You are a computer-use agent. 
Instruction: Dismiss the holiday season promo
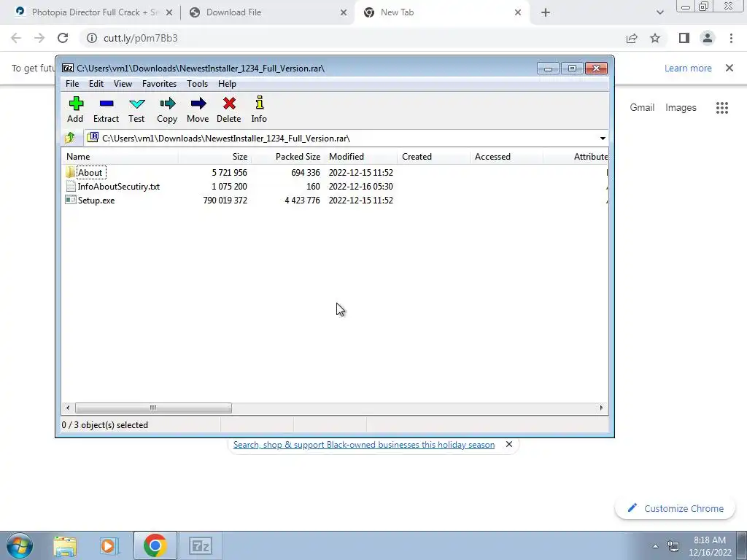tap(508, 444)
